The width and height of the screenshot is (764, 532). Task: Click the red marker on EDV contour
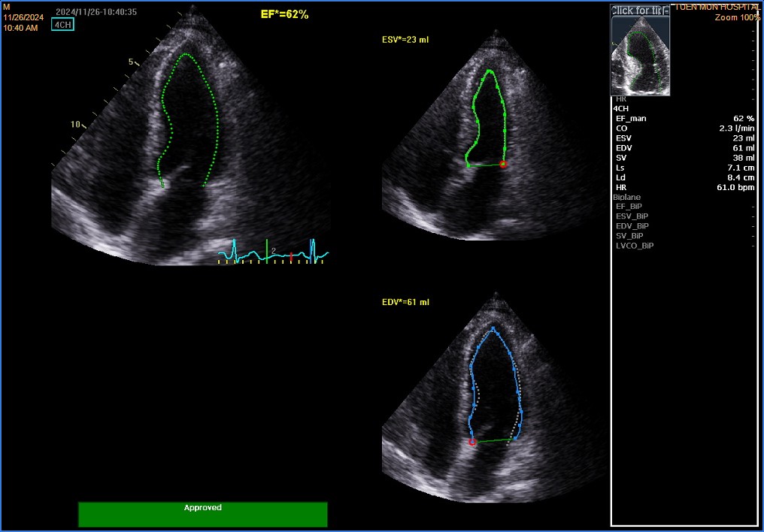pos(472,443)
